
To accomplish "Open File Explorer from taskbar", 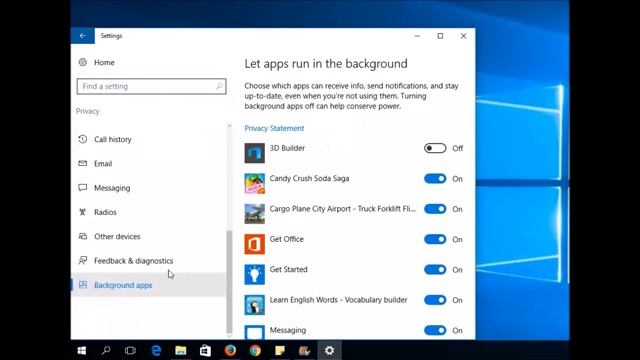I will coord(181,350).
